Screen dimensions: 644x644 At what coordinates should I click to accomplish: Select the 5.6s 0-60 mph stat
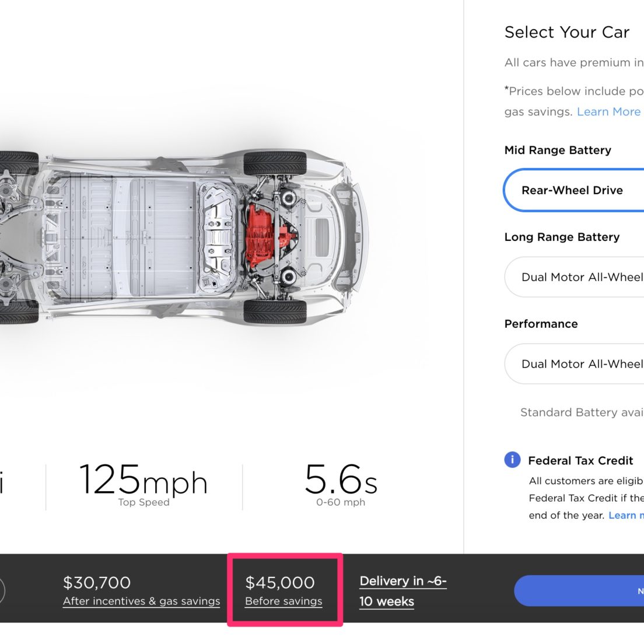pyautogui.click(x=341, y=484)
